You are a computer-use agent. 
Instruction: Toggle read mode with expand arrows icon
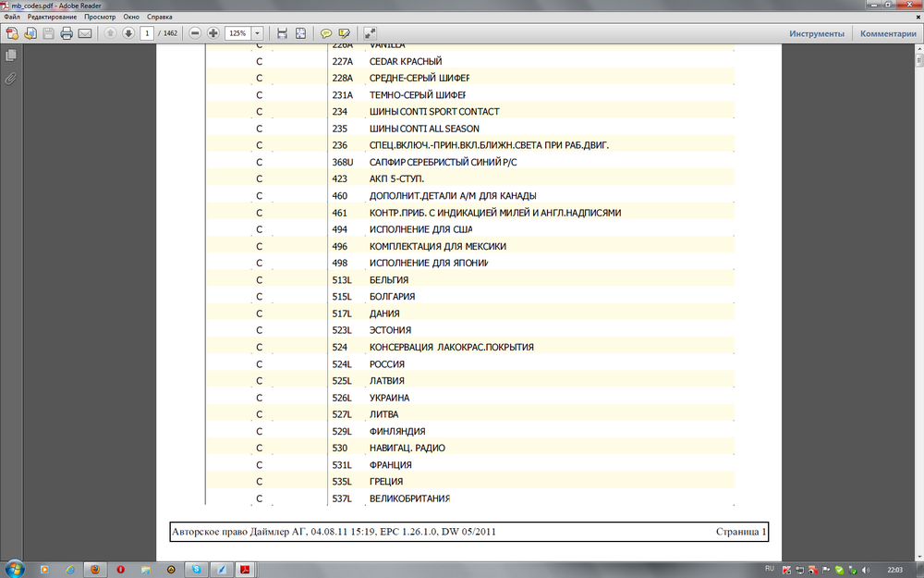[x=370, y=33]
